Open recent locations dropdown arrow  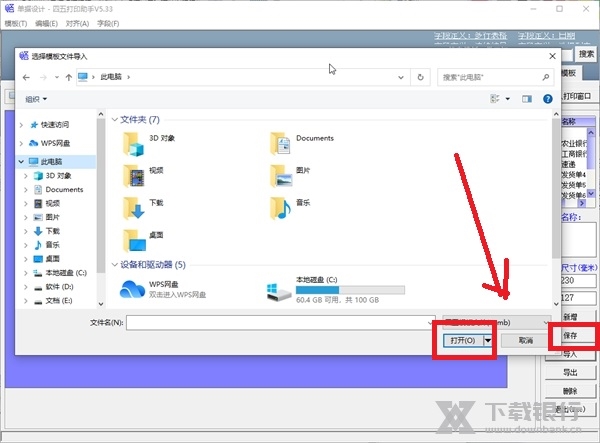coord(56,77)
